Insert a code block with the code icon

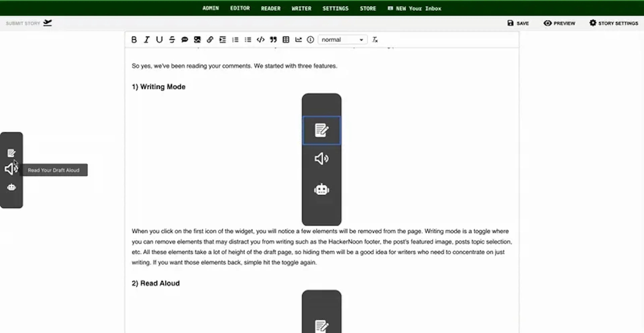[x=260, y=40]
